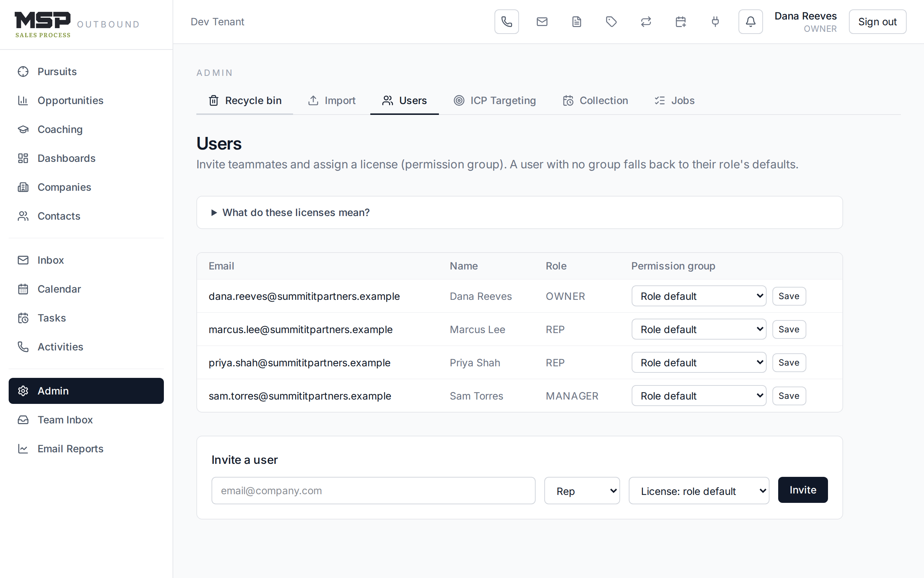
Task: Click the Email column header
Action: click(221, 266)
